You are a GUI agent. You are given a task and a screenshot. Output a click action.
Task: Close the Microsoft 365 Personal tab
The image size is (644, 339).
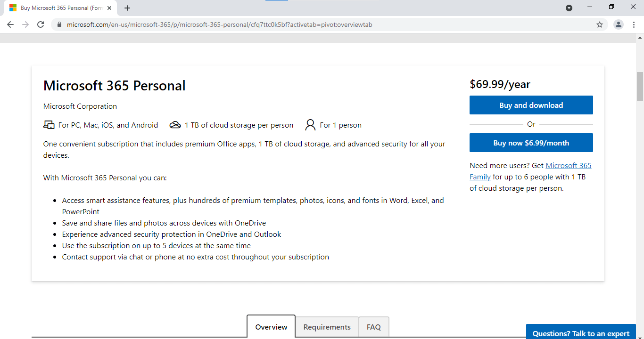(x=109, y=8)
